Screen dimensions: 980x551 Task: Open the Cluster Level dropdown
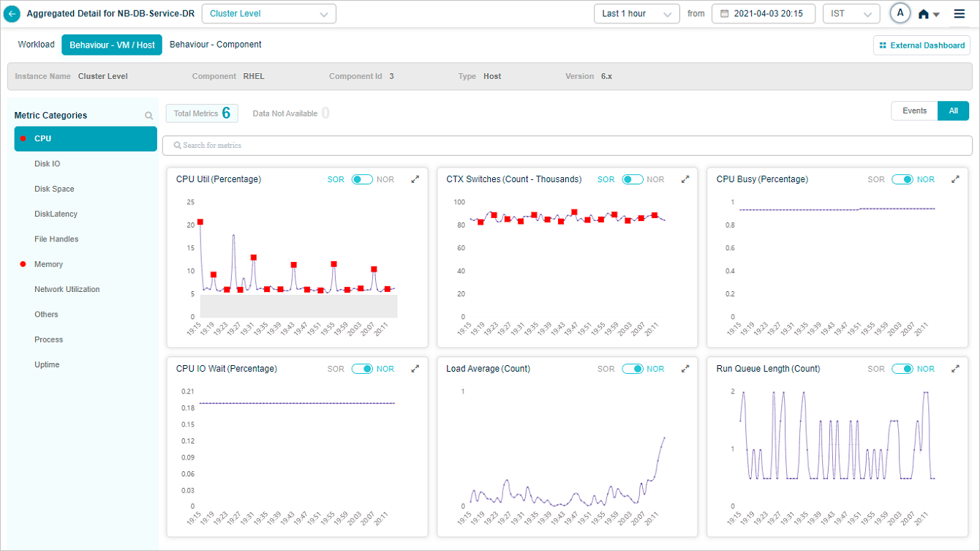click(268, 14)
